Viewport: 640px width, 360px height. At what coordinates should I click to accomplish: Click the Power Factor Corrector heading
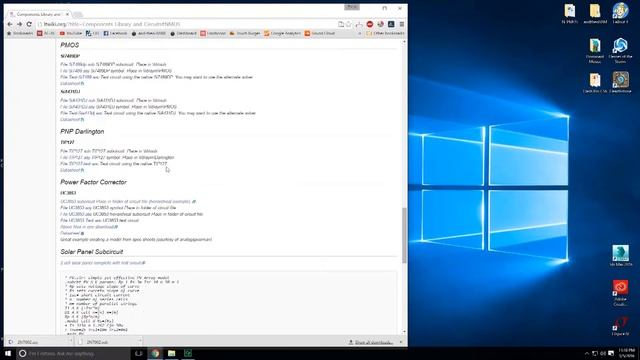click(x=93, y=182)
